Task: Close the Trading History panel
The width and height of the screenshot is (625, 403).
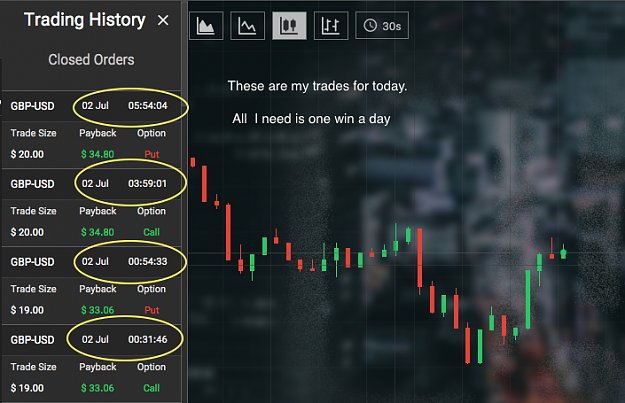Action: (x=163, y=20)
